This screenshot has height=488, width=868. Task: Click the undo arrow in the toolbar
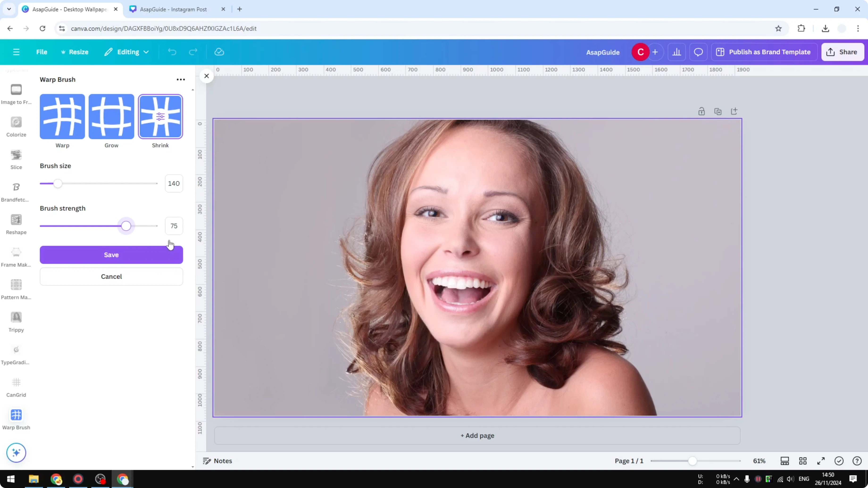(172, 52)
